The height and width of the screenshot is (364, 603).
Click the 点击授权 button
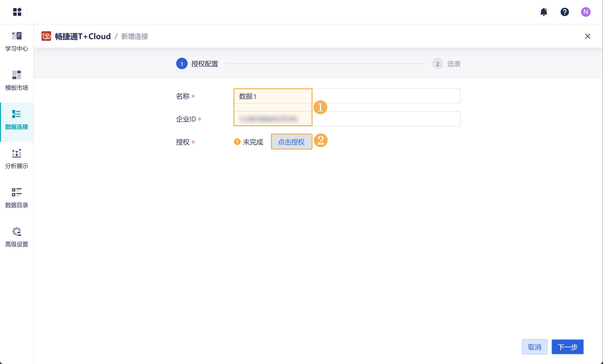coord(291,142)
